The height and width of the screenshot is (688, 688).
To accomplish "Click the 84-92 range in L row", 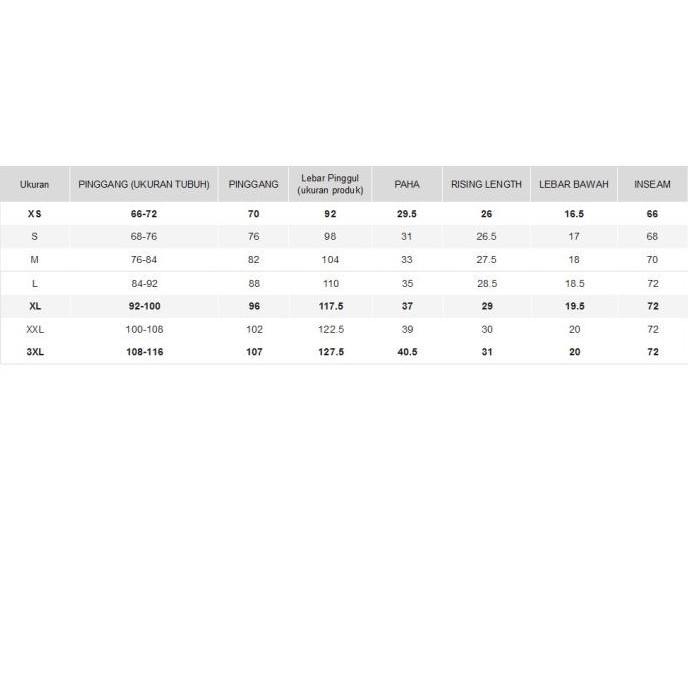I will (144, 283).
